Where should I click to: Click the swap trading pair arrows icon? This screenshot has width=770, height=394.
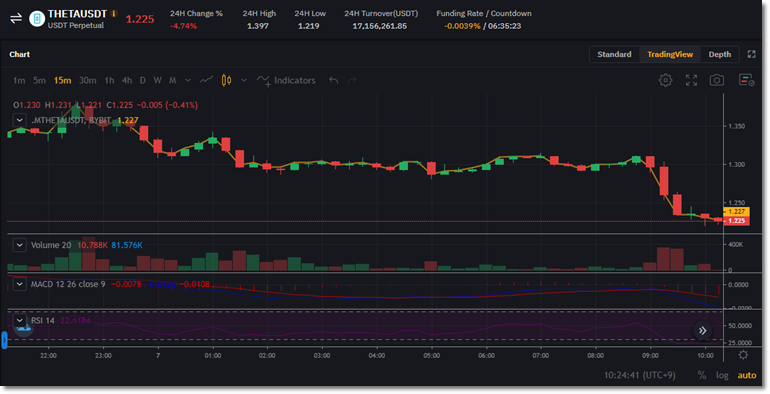[x=16, y=19]
